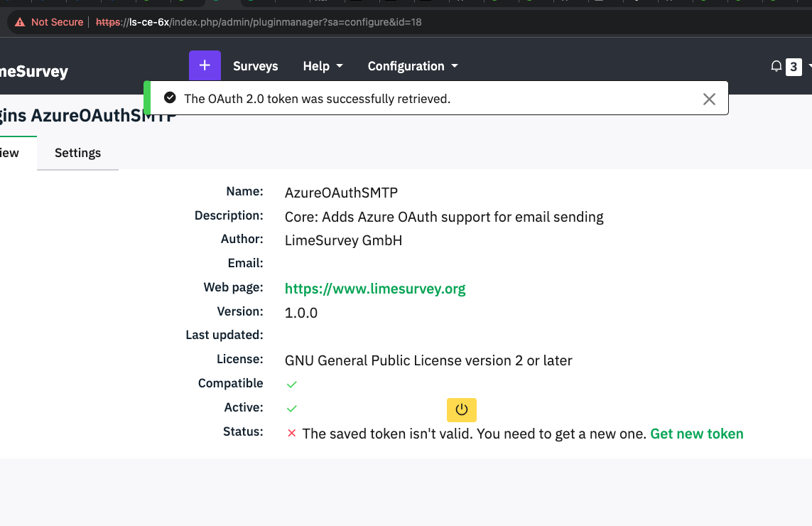Viewport: 812px width, 526px height.
Task: Open the limesurvey.org web page link
Action: 374,289
